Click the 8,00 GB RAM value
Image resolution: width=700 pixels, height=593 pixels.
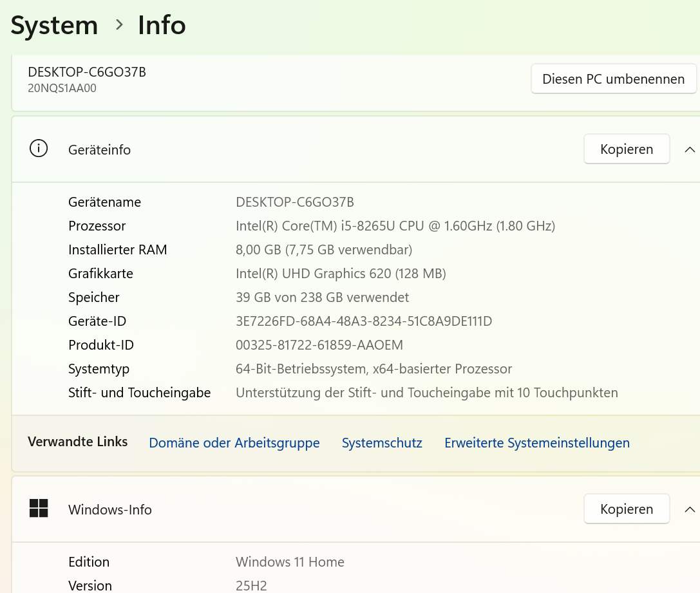coord(324,249)
